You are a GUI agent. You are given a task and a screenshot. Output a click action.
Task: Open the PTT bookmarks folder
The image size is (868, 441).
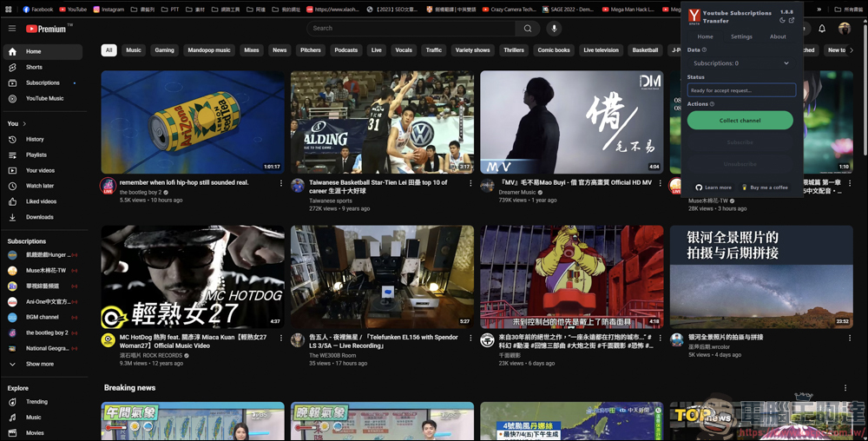tap(170, 10)
